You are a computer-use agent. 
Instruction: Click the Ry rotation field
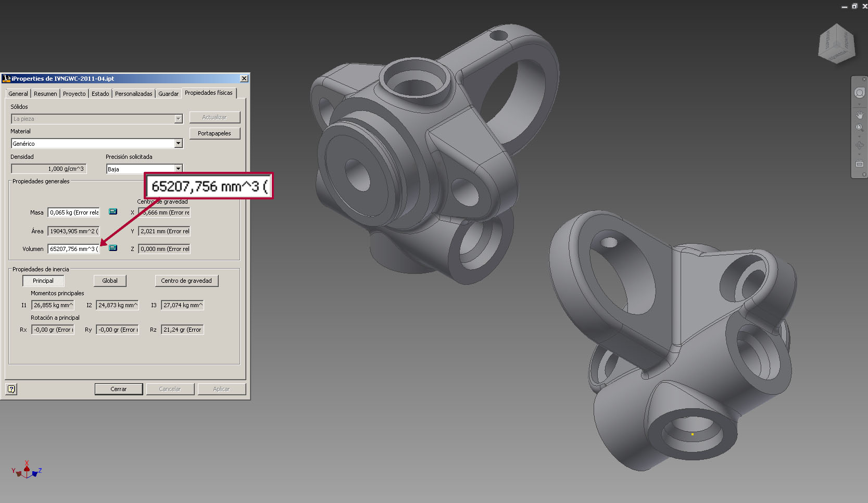[x=118, y=330]
